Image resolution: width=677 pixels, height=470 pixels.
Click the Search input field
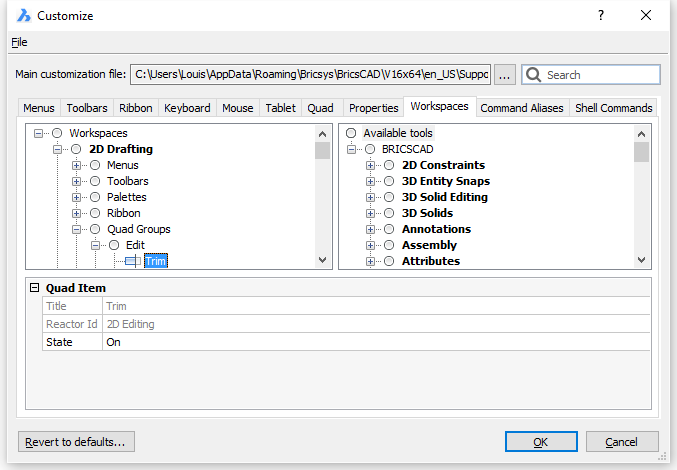click(x=591, y=75)
